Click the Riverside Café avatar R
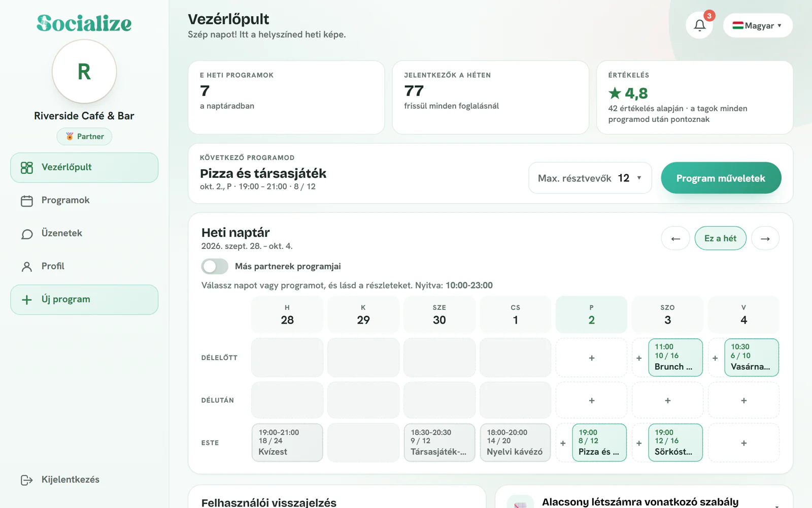 pos(84,72)
